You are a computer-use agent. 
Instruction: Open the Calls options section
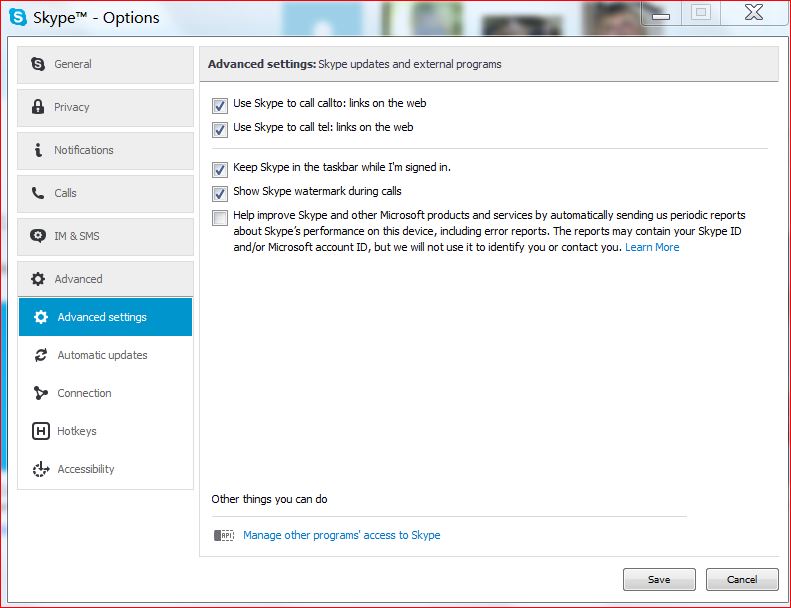coord(105,193)
